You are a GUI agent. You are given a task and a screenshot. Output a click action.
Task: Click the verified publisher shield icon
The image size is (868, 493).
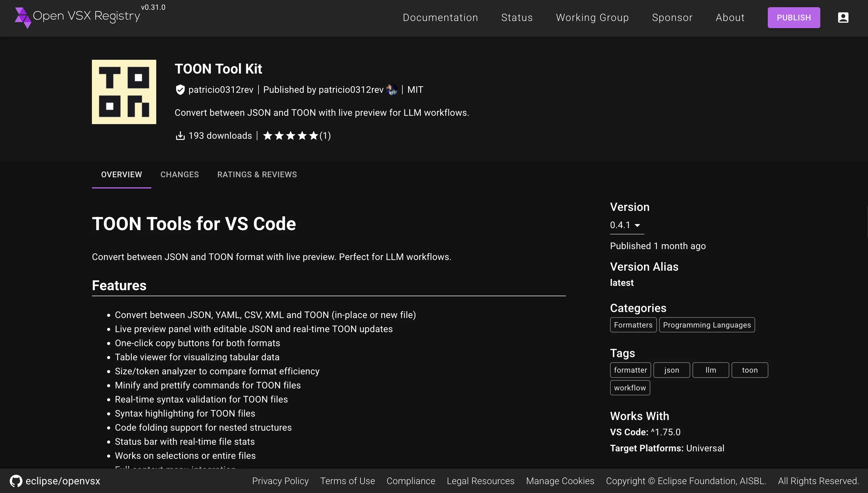click(x=180, y=90)
